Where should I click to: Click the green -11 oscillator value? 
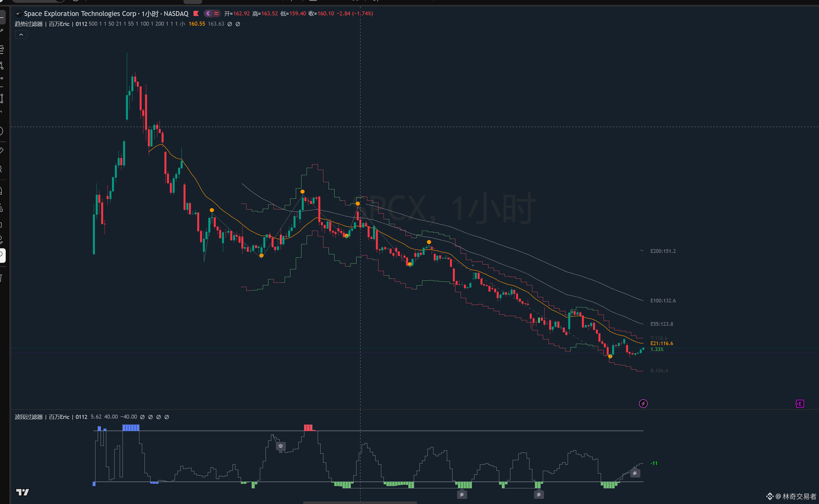tap(654, 463)
